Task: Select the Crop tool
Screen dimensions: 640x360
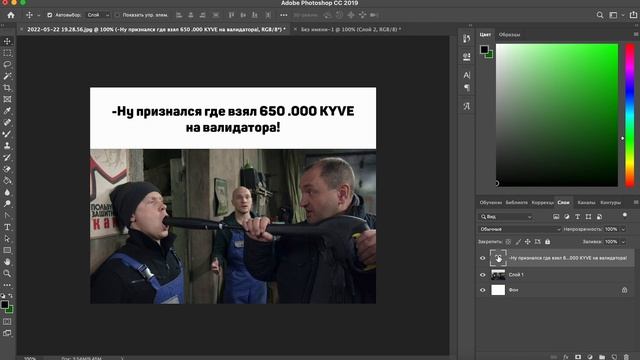Action: point(7,88)
